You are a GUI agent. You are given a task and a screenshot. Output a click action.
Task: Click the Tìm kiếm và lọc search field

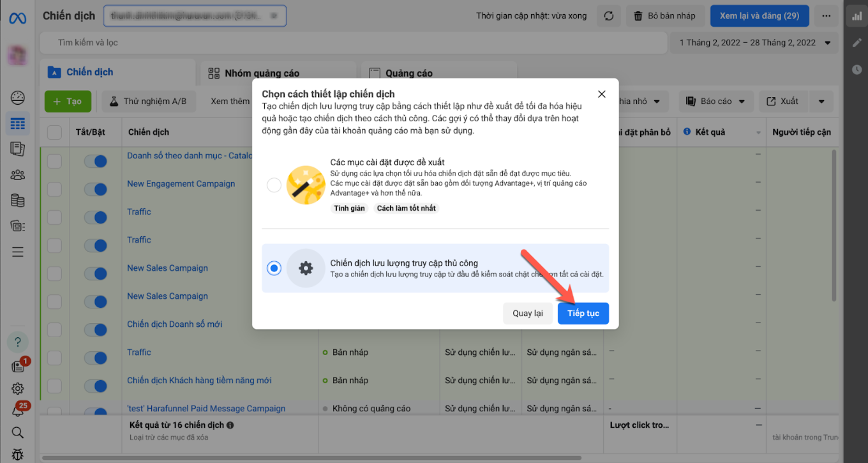click(352, 43)
